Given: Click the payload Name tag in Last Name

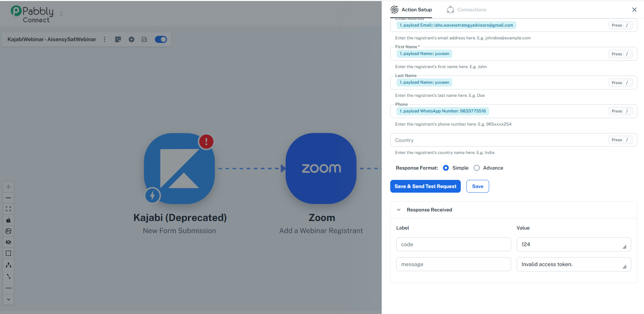Looking at the screenshot, I should (424, 82).
